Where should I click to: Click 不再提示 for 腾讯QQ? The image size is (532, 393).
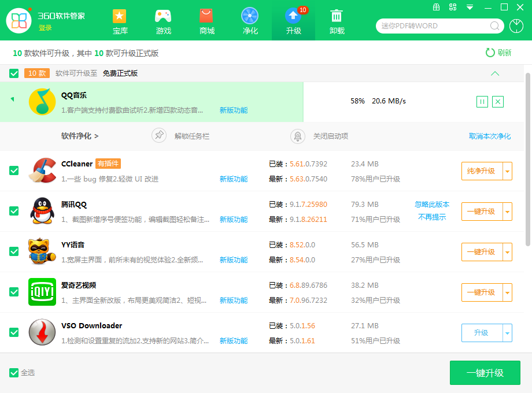432,217
